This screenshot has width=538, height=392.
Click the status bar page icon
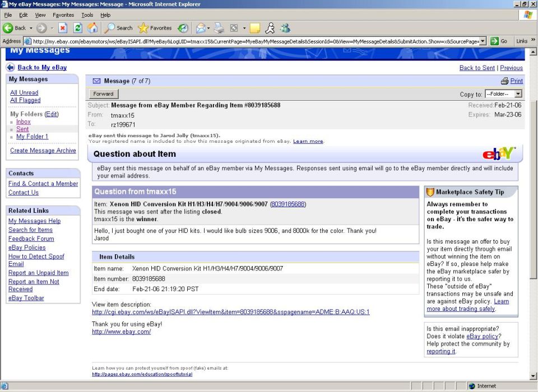click(x=4, y=386)
